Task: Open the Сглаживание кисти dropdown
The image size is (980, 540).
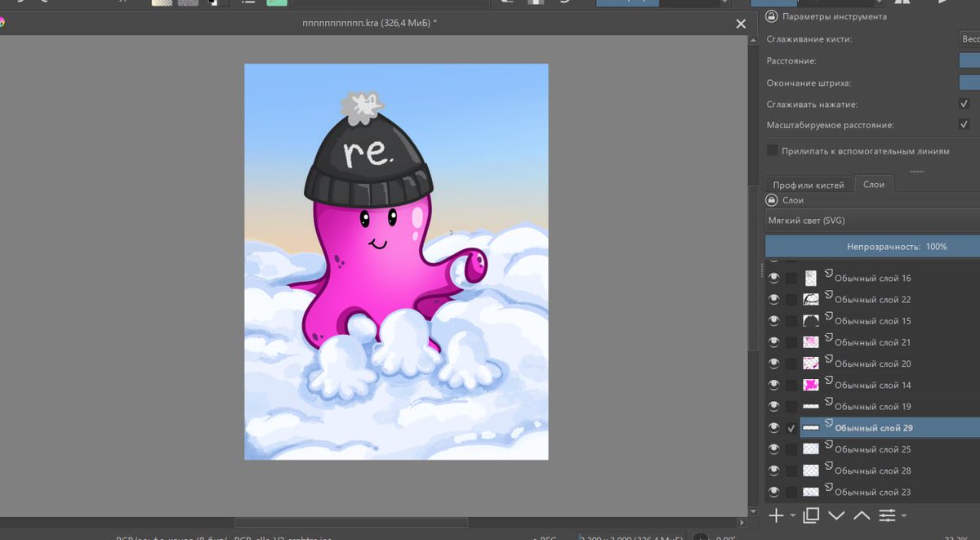Action: [x=969, y=38]
